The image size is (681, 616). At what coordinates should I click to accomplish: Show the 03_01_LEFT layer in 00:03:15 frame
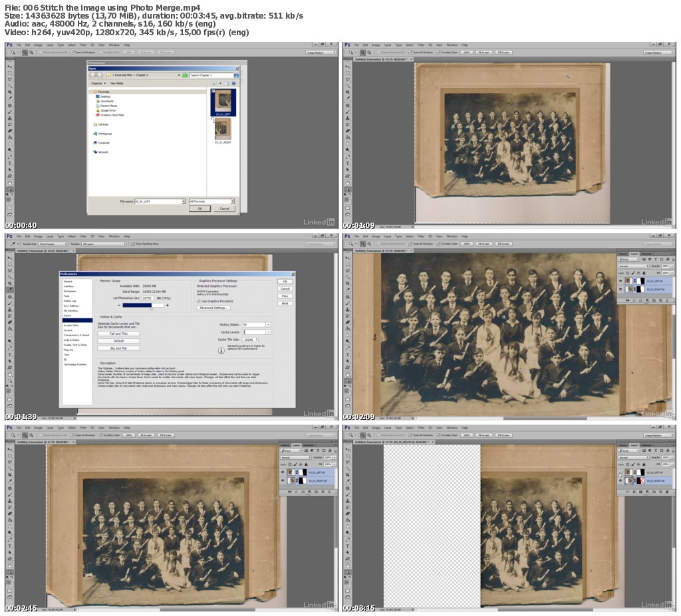tap(620, 474)
